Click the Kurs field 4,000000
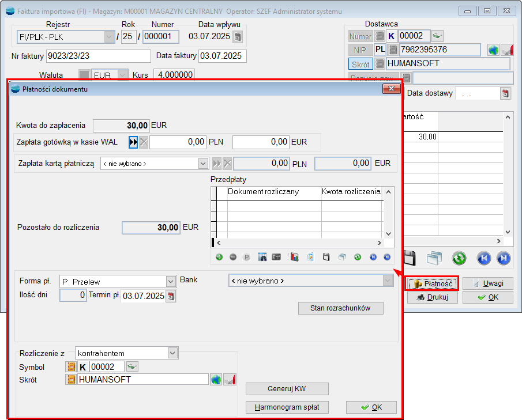The height and width of the screenshot is (420, 522). tap(174, 74)
